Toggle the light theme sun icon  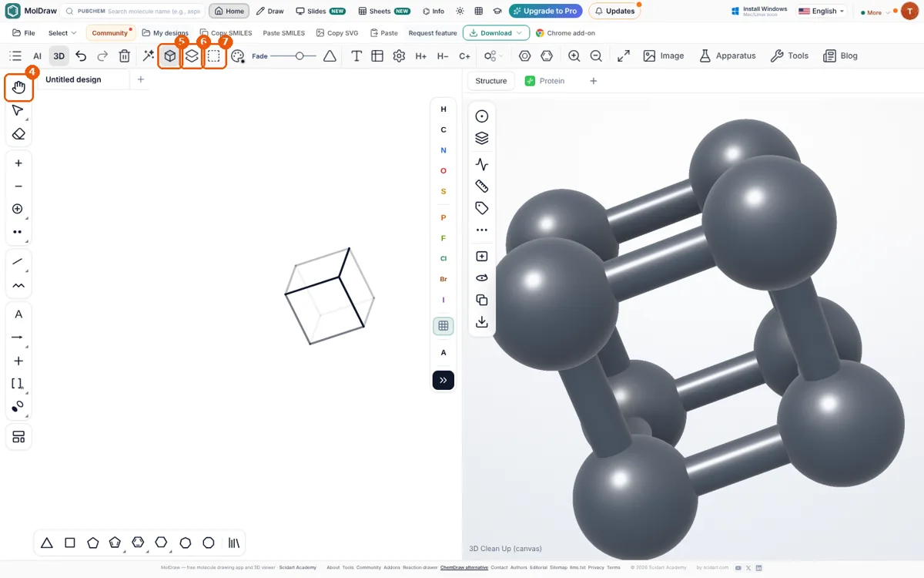pyautogui.click(x=460, y=12)
